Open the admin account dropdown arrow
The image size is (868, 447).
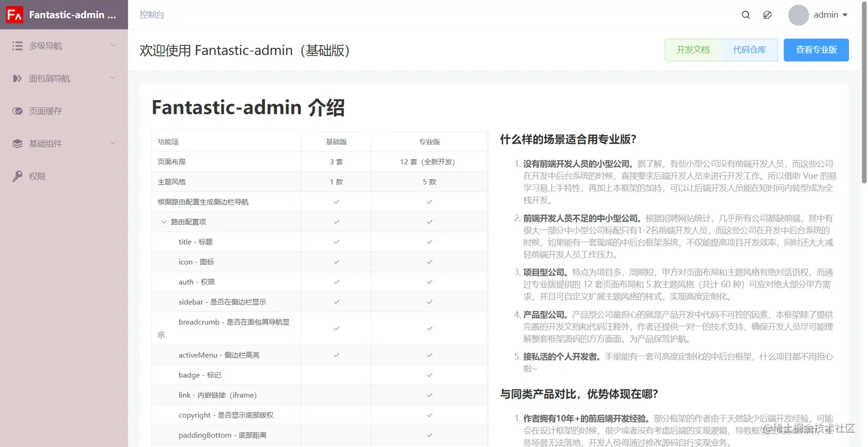pos(845,16)
